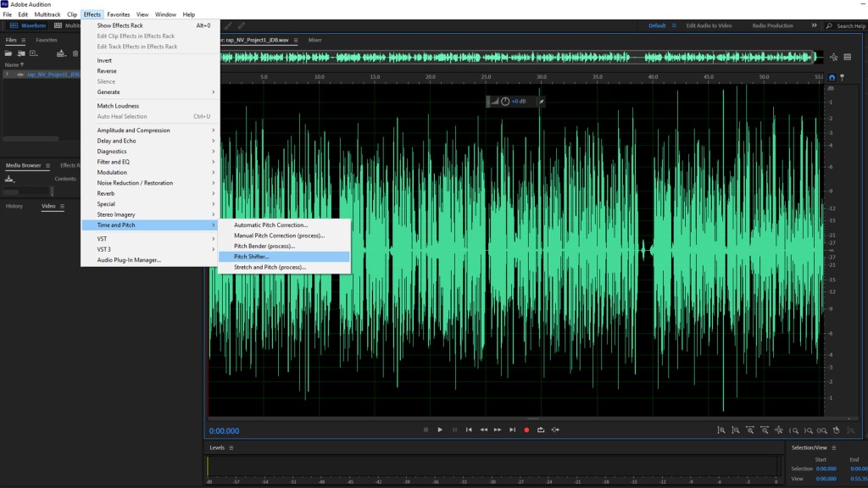Click Zoom Out (Time) icon

[765, 430]
